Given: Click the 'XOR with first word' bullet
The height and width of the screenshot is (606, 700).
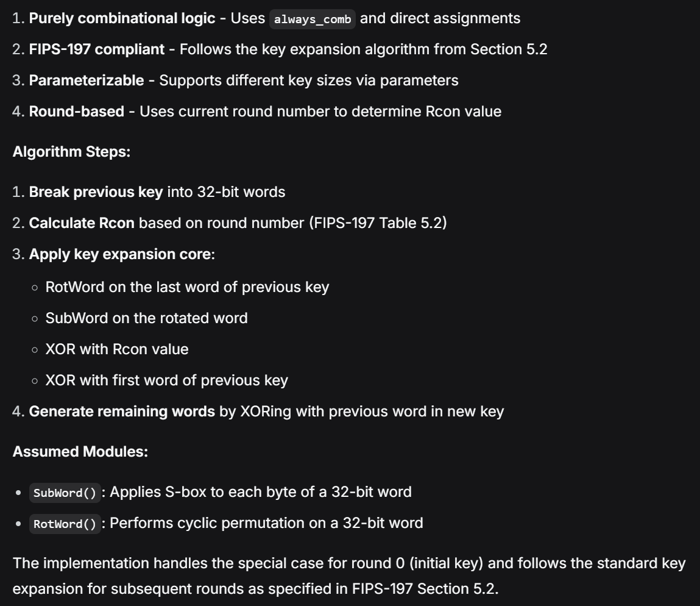Looking at the screenshot, I should pos(166,380).
